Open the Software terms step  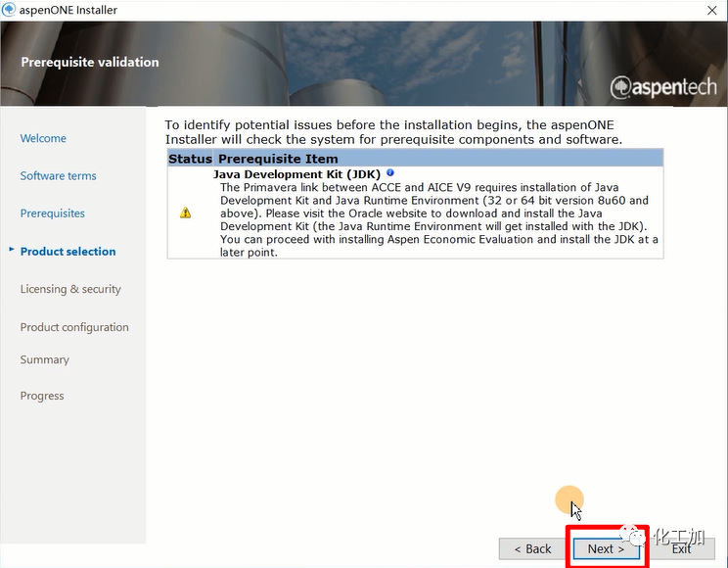click(58, 176)
